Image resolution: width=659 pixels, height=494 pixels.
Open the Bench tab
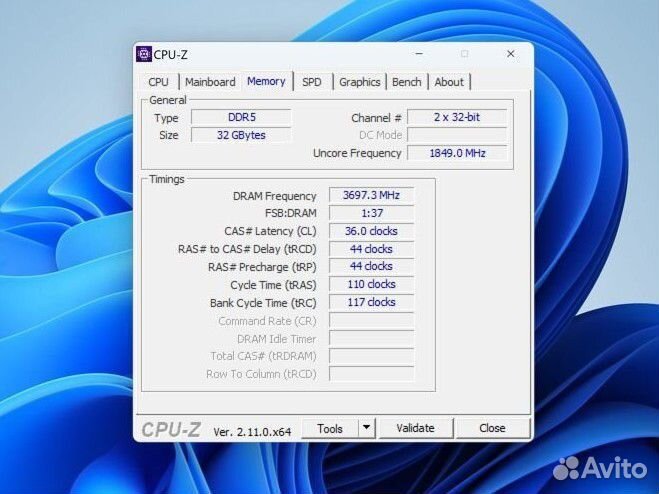tap(407, 82)
